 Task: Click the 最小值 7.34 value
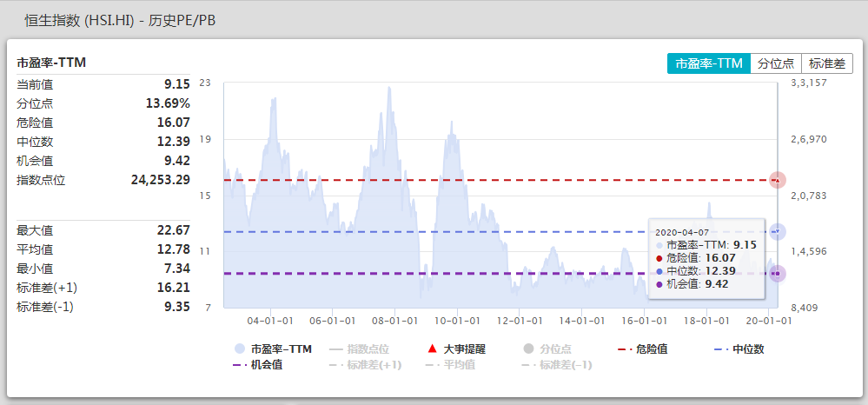(x=177, y=269)
